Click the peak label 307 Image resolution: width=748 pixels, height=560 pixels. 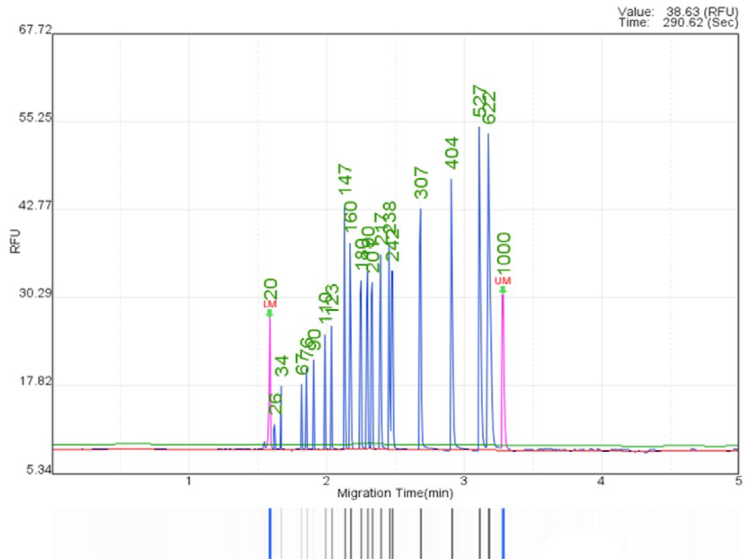click(421, 183)
